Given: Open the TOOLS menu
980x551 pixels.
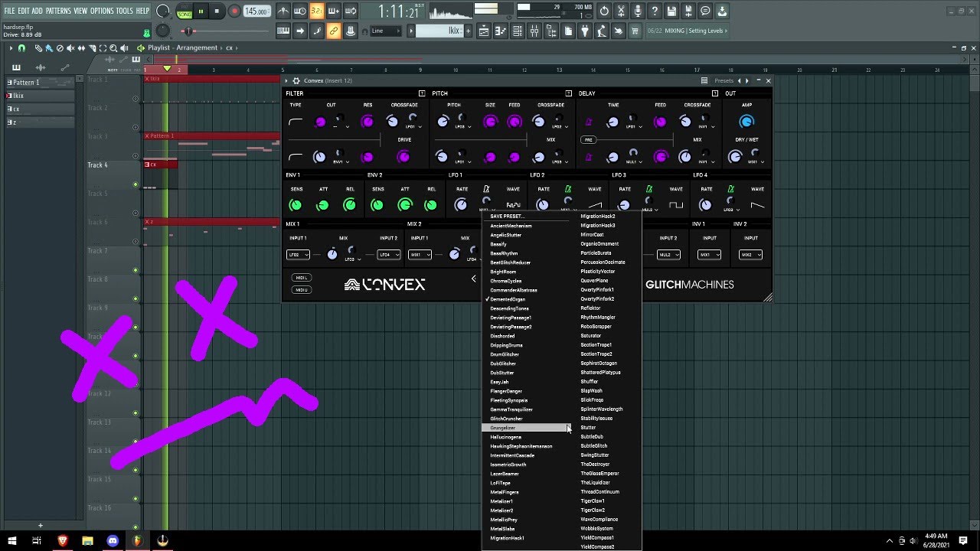Looking at the screenshot, I should tap(124, 11).
